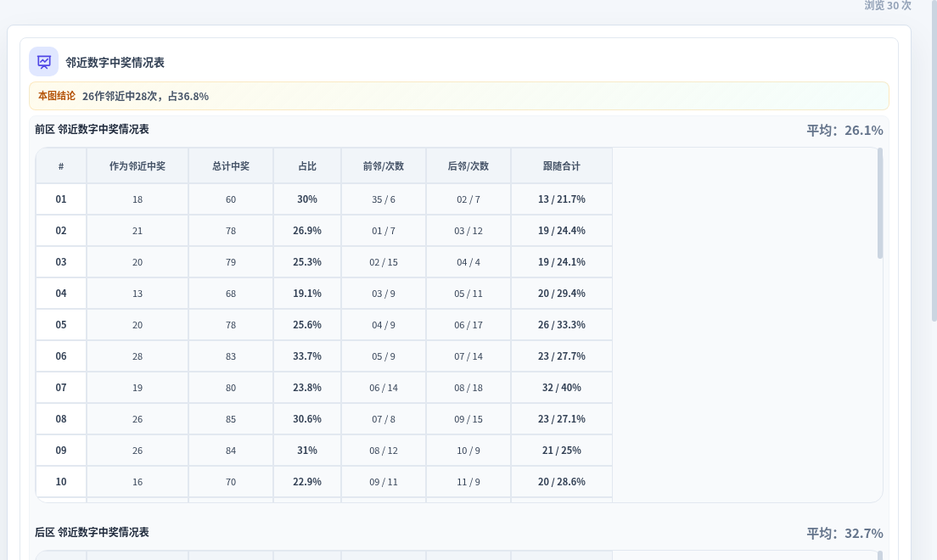Click total wins value 60 in row 01
The width and height of the screenshot is (937, 560).
(x=231, y=199)
